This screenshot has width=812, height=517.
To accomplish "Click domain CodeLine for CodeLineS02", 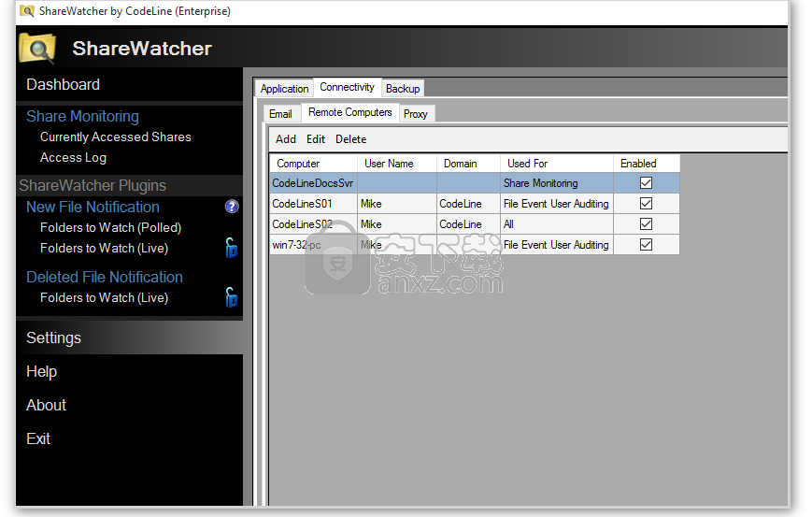I will coord(469,224).
